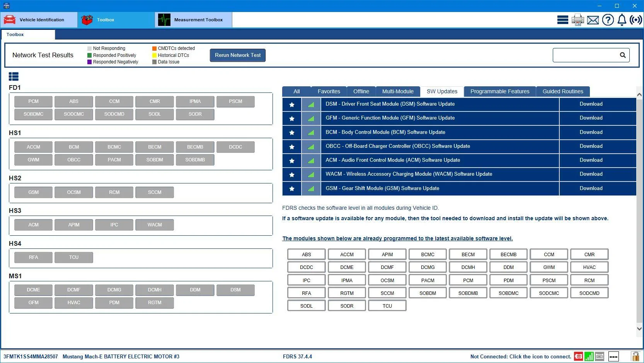Click the gray device icon in status bar
This screenshot has height=363, width=644.
point(600,356)
